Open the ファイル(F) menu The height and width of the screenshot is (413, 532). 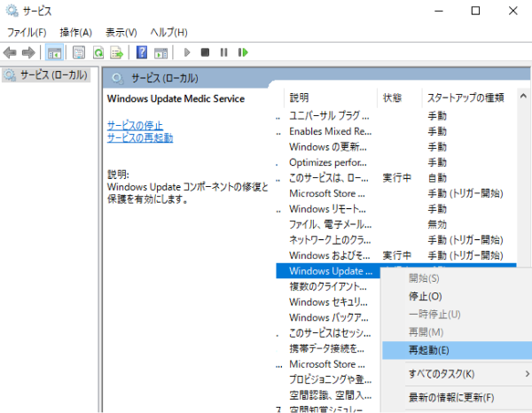tap(27, 32)
